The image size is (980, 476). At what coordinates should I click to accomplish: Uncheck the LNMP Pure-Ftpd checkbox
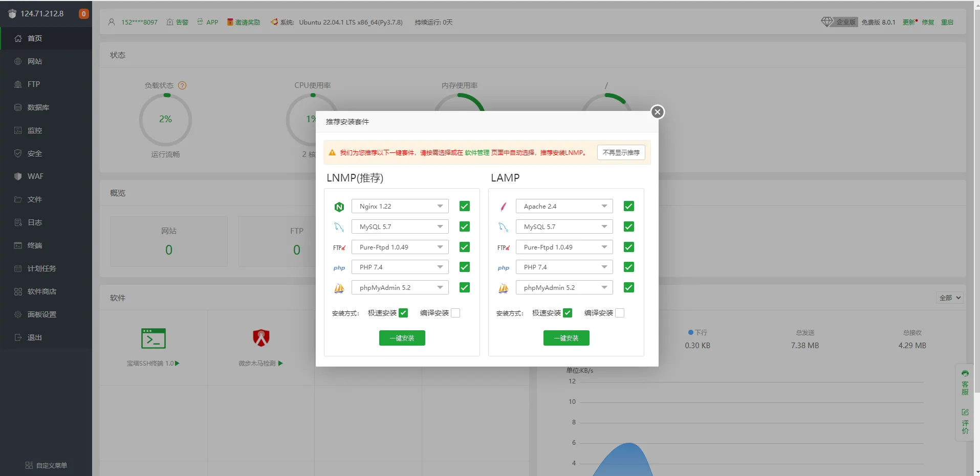[x=465, y=247]
